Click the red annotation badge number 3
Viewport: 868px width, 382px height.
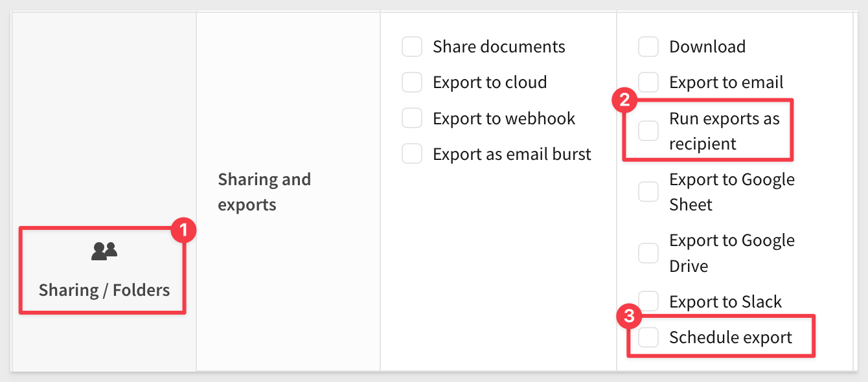point(629,317)
